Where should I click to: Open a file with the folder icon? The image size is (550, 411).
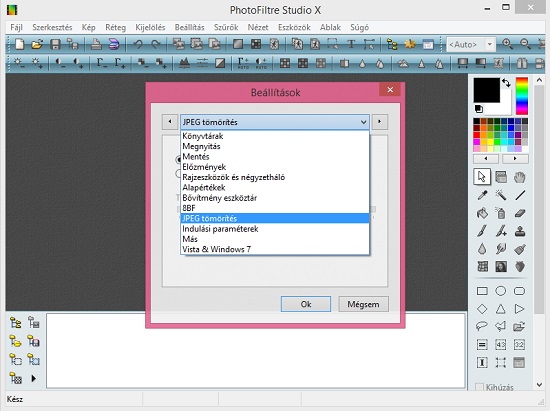tap(37, 44)
